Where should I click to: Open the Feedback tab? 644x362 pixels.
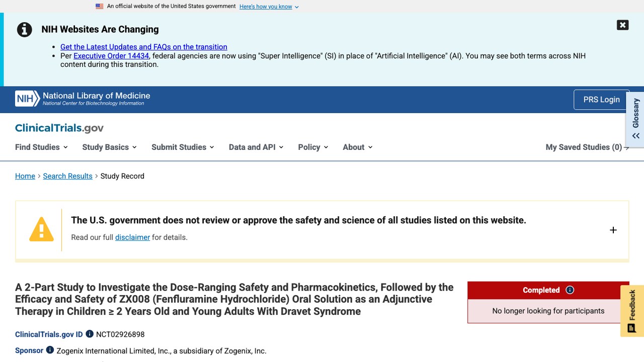(632, 311)
